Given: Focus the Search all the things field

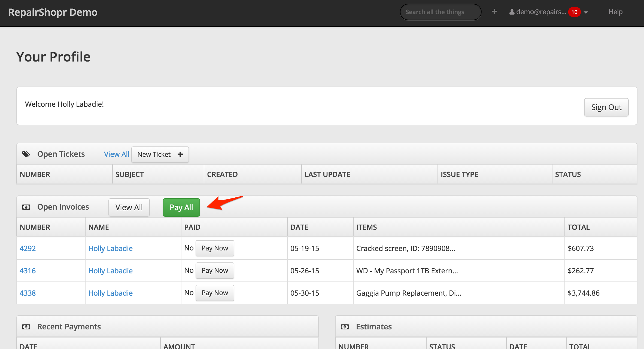Looking at the screenshot, I should pos(440,12).
